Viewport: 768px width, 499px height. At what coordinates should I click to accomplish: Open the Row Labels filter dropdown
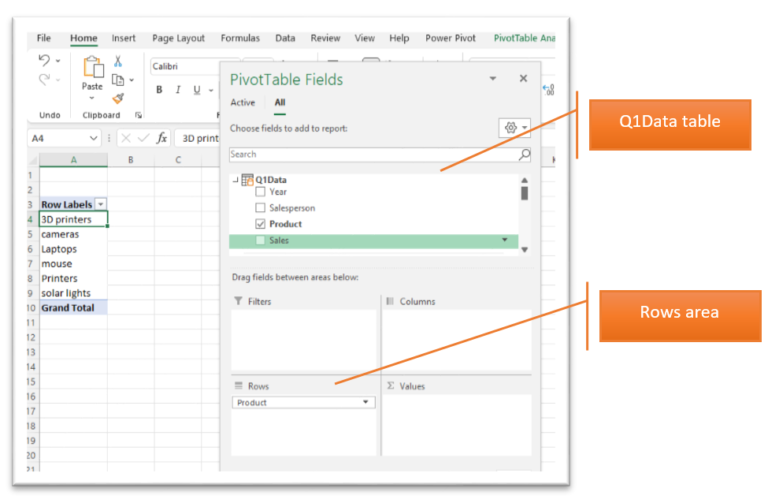pos(100,204)
